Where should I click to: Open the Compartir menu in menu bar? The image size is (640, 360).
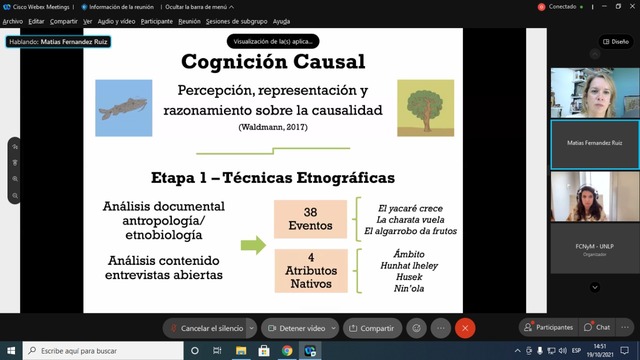[64, 21]
